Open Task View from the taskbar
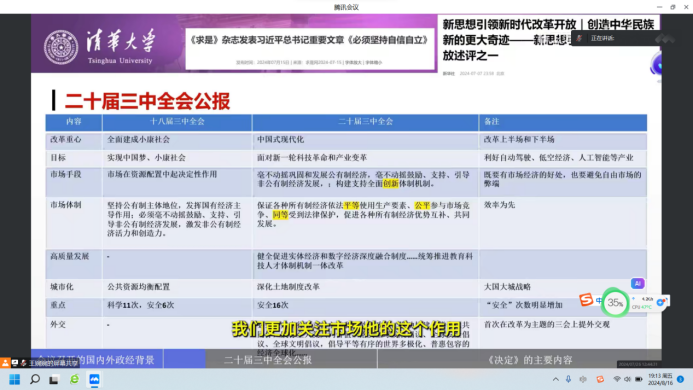This screenshot has height=390, width=693. coord(54,379)
